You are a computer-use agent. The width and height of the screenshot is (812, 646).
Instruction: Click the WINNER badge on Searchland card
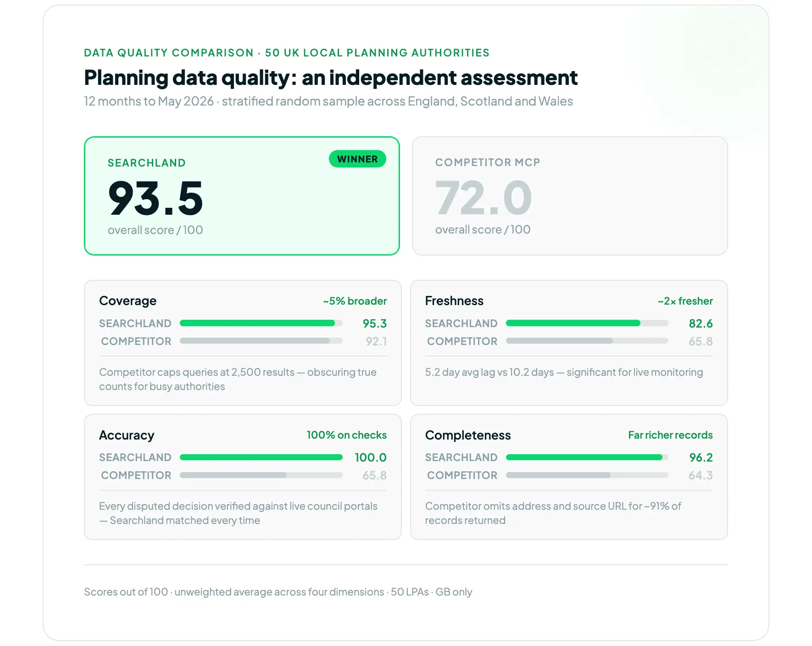pos(357,159)
